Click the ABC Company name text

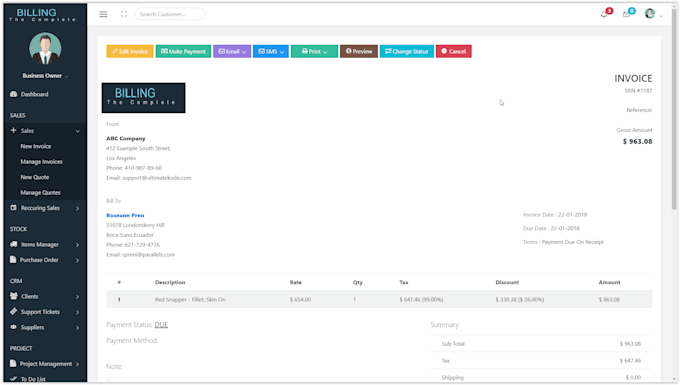click(126, 138)
